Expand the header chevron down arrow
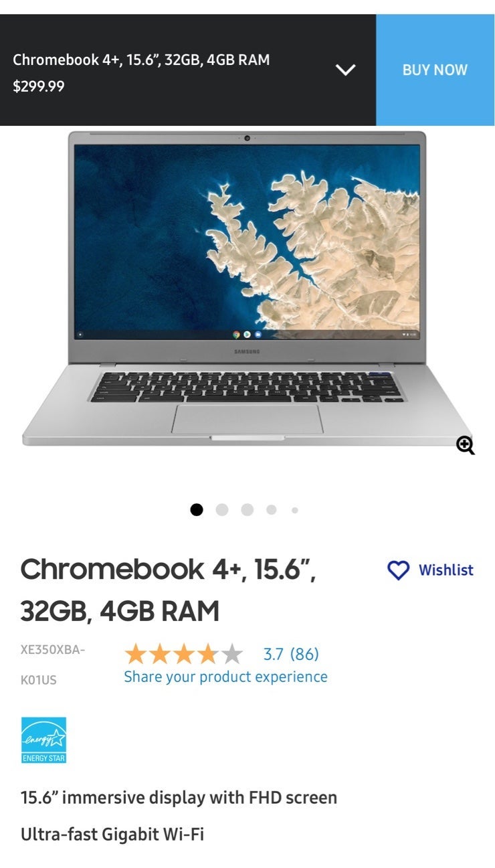Screen dimensions: 495x868 point(345,70)
